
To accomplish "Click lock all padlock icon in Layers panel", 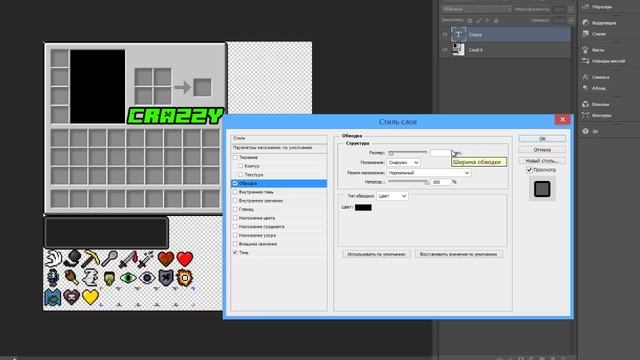I will click(x=496, y=20).
